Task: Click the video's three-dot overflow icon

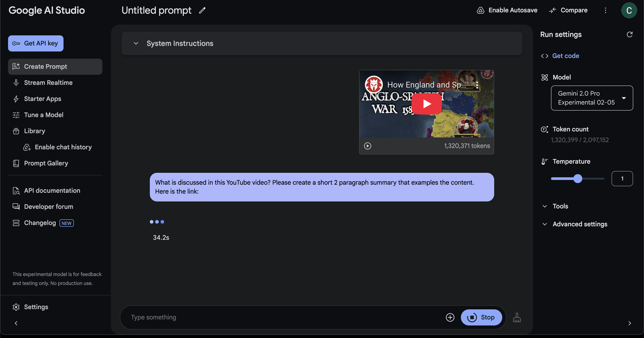Action: pyautogui.click(x=477, y=85)
